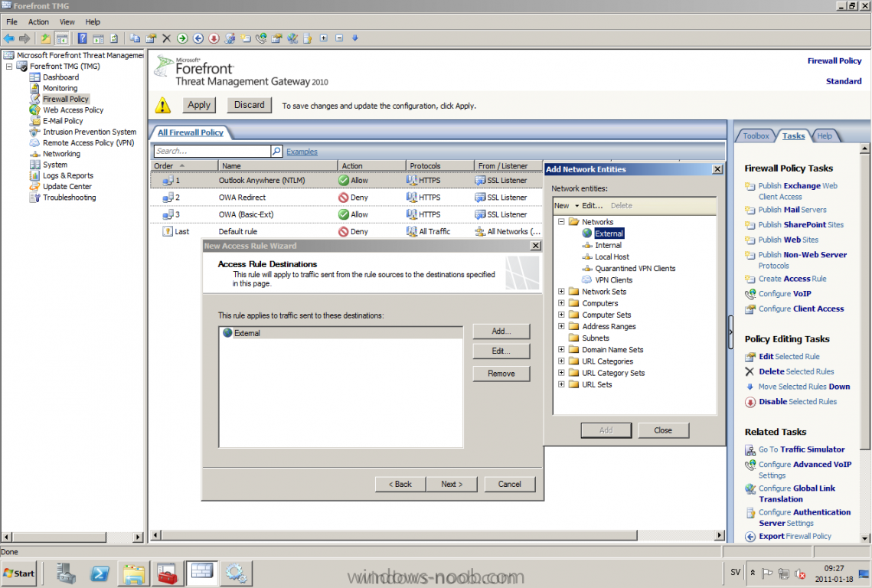Open the Start menu
The image size is (872, 588).
coord(19,573)
